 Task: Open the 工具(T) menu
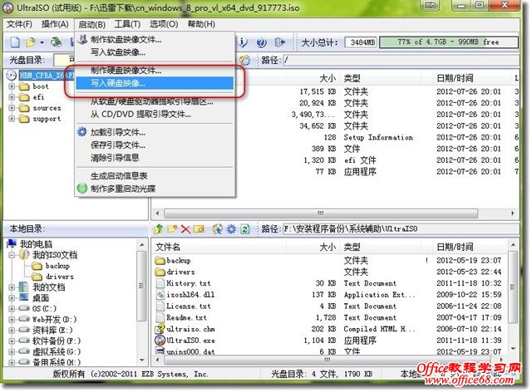click(x=127, y=24)
